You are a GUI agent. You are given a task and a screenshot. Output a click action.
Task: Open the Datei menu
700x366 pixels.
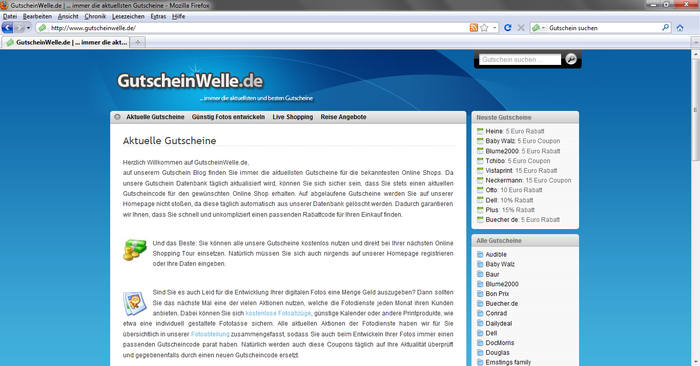coord(10,17)
